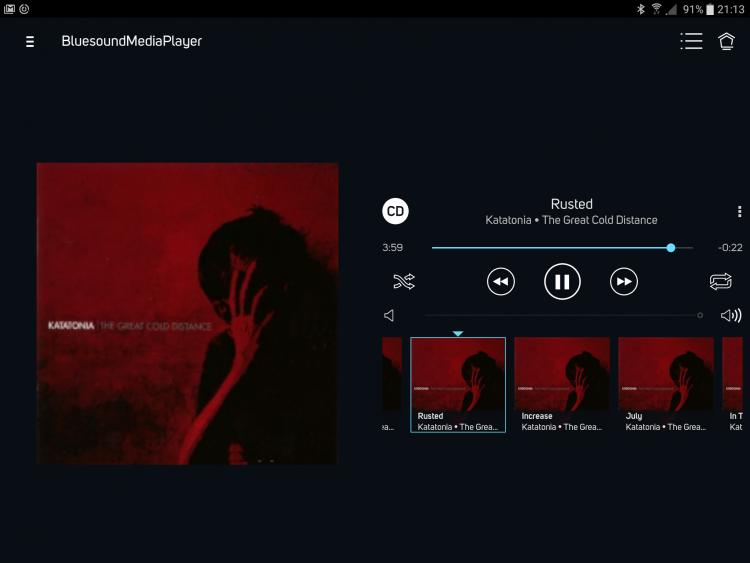The image size is (750, 563).
Task: Click the 'Increase' track label text
Action: (537, 416)
